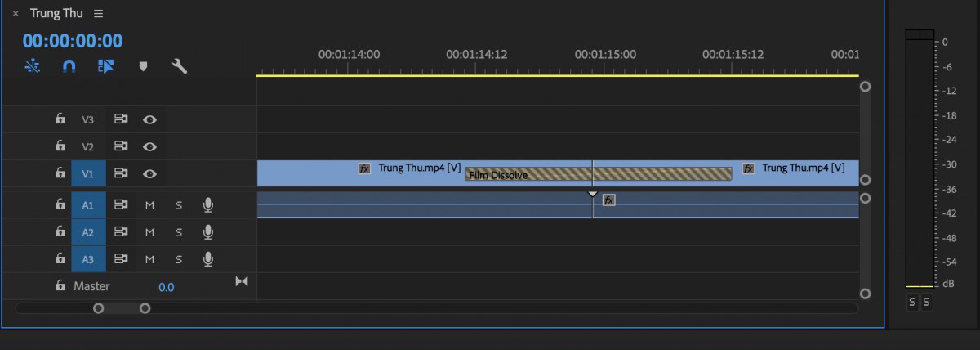Solo track A2
The image size is (980, 350).
tap(179, 232)
